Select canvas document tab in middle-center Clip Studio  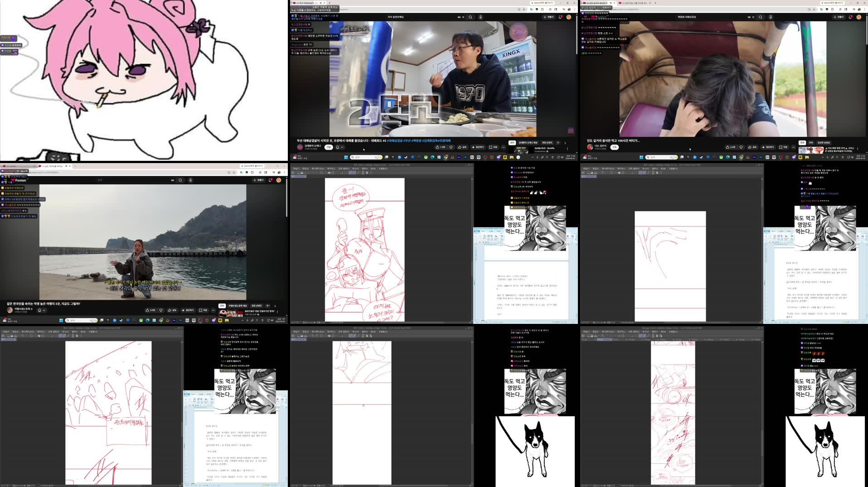[299, 176]
